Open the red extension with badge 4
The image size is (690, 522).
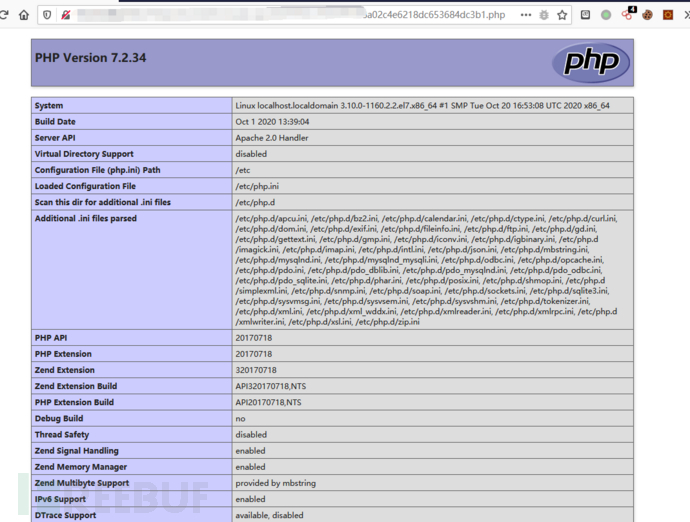point(627,14)
